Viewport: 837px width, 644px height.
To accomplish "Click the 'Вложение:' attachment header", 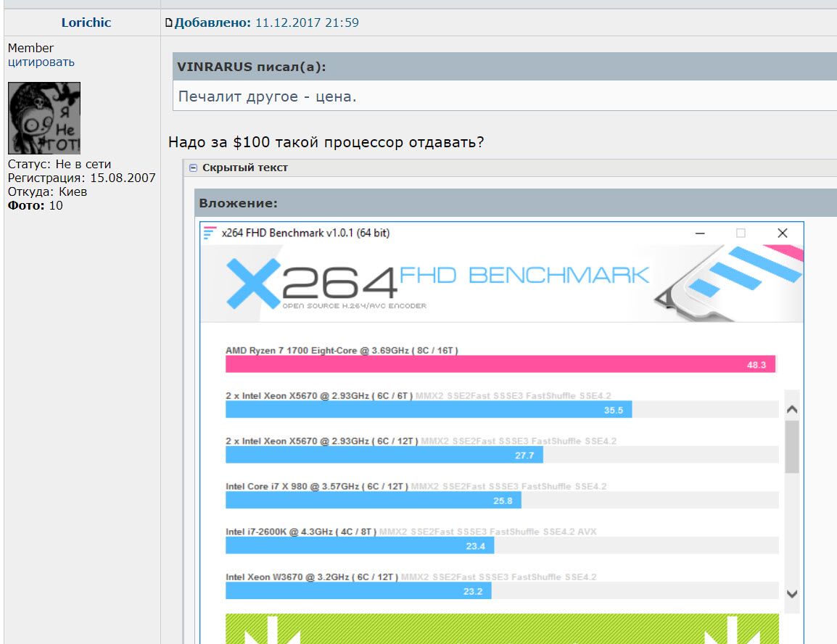I will tap(238, 203).
